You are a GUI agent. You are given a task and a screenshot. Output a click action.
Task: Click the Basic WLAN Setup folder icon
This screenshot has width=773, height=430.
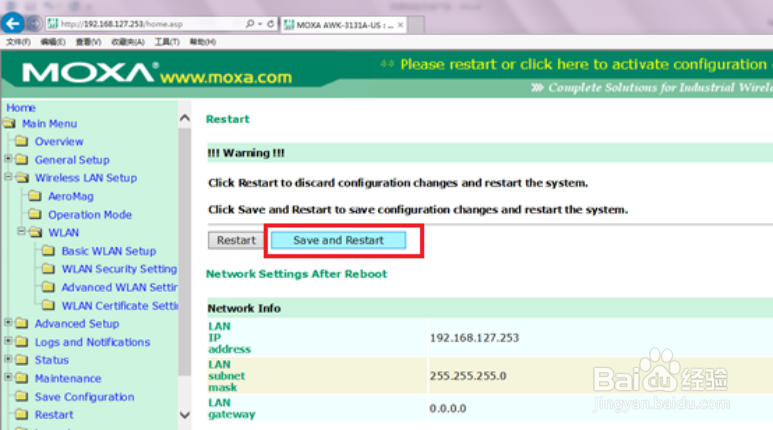48,251
